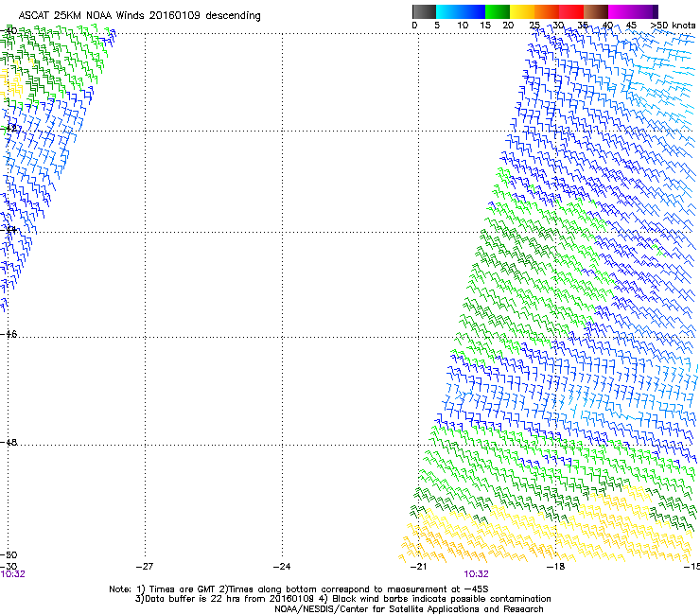This screenshot has width=700, height=615.
Task: Click the '-48' latitude axis label
Action: [x=9, y=442]
